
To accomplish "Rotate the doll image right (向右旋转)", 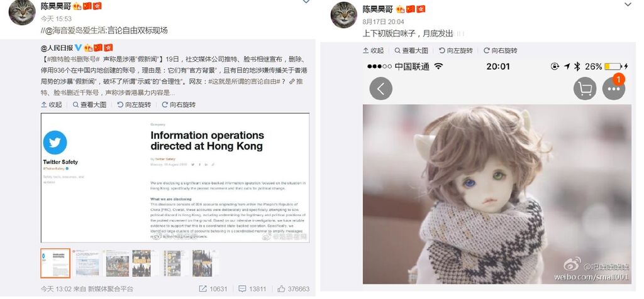I will [x=500, y=50].
